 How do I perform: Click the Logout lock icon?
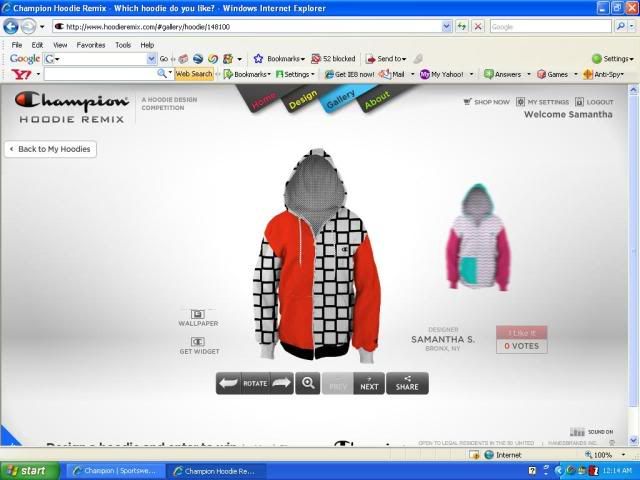(x=579, y=102)
